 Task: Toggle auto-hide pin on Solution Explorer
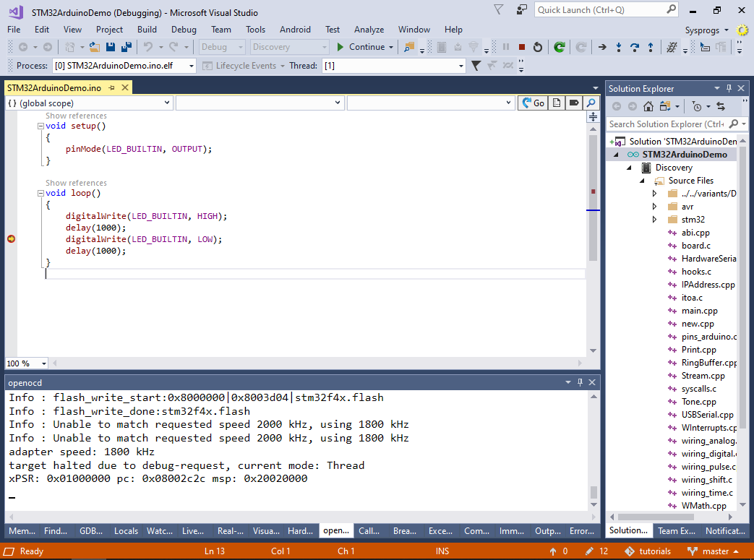click(729, 88)
